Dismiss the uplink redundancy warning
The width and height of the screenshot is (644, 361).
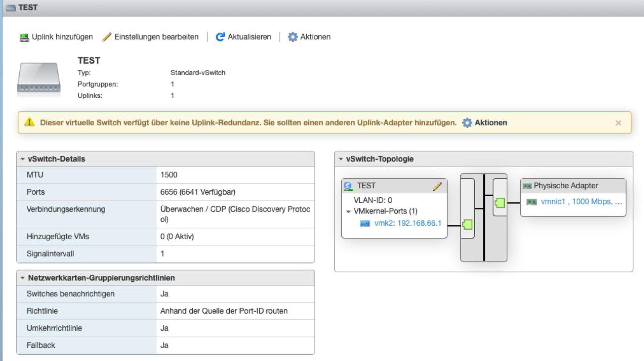tap(618, 123)
